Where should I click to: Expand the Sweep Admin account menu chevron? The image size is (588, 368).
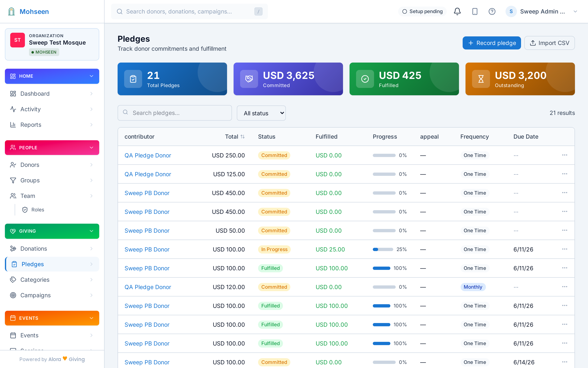(575, 11)
